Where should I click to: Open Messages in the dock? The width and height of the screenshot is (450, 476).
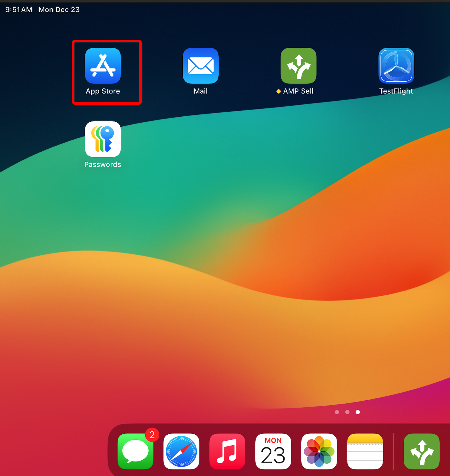coord(136,451)
